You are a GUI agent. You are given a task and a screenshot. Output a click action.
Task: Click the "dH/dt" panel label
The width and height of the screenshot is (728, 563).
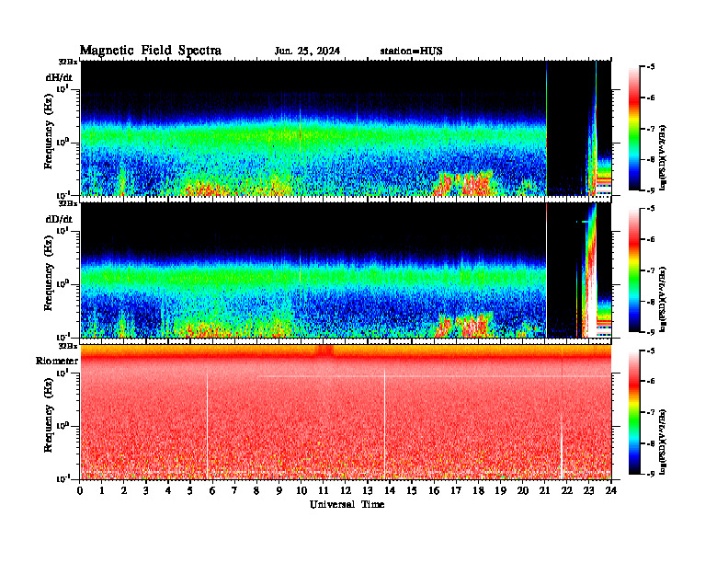[x=59, y=77]
